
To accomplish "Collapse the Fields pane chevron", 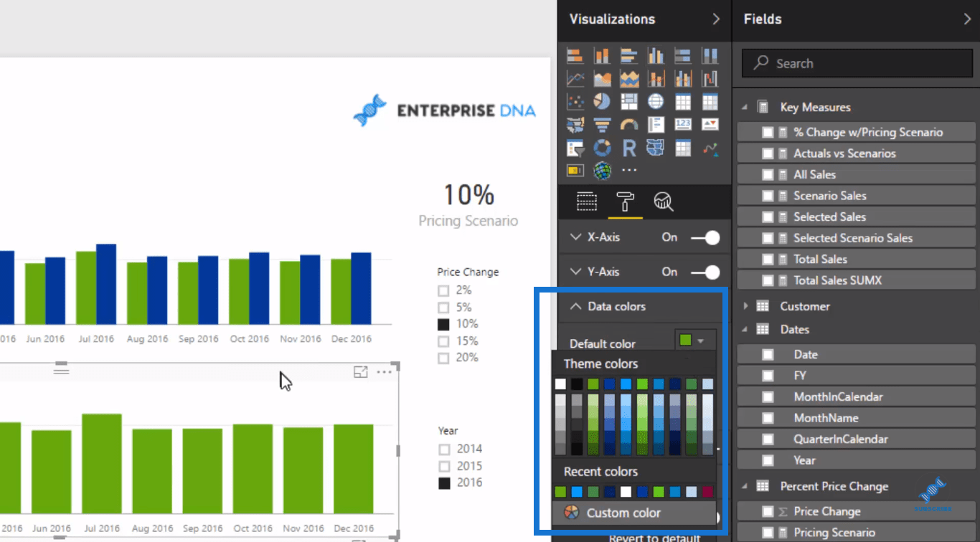I will tap(967, 19).
